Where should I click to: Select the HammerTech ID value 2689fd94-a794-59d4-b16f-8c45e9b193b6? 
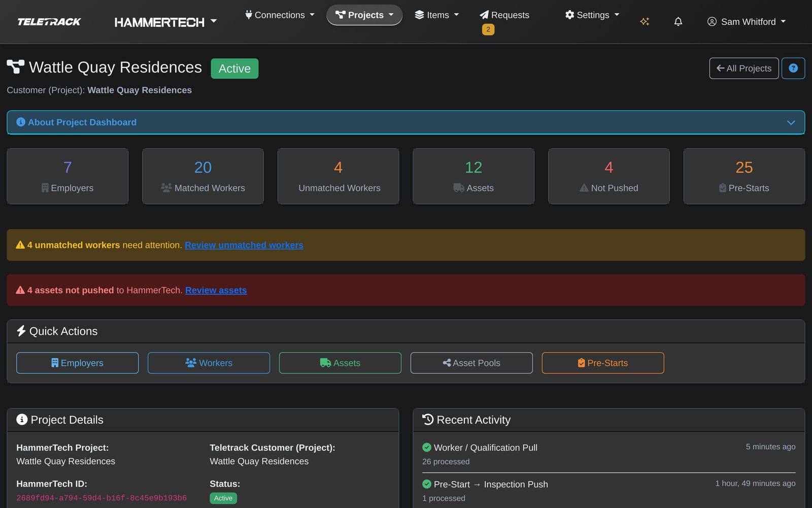click(x=101, y=498)
